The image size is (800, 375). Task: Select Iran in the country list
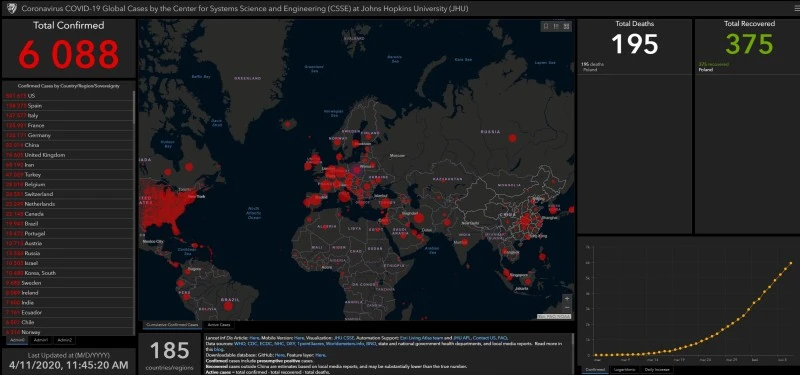point(68,165)
